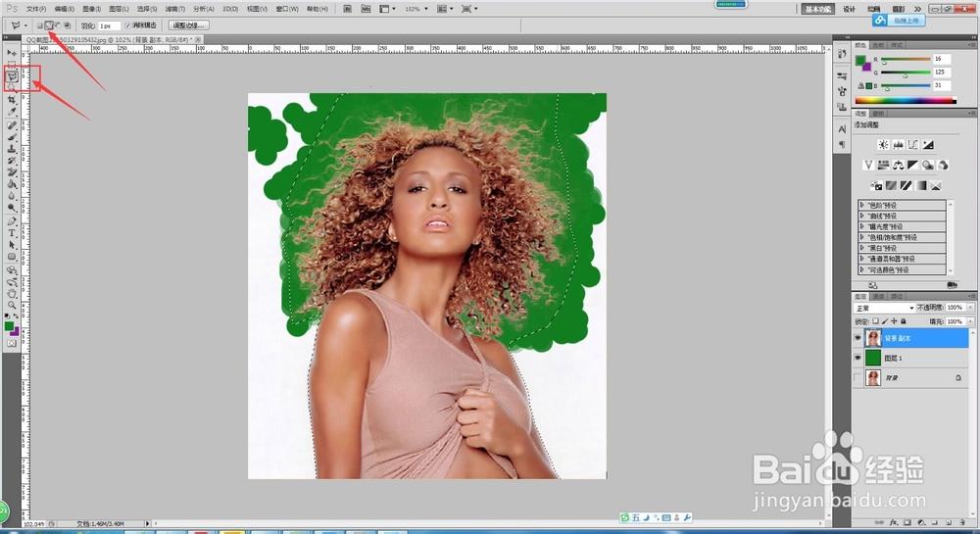Screen dimensions: 980x534
Task: Switch to the 色板 panel tab
Action: coord(879,45)
